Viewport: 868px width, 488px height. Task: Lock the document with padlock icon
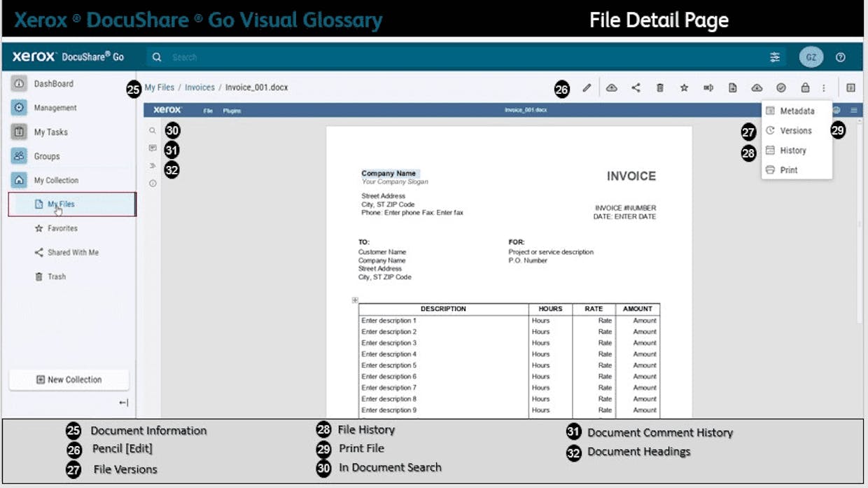coord(805,88)
